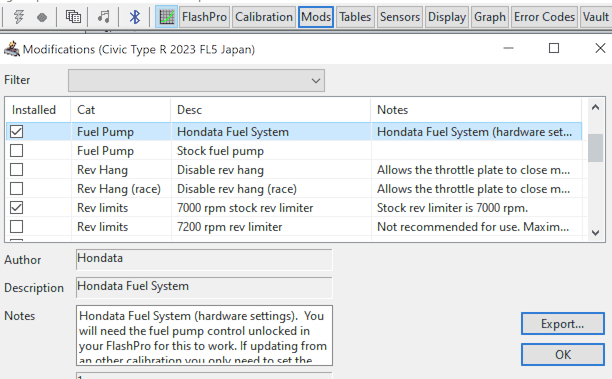Click the OK button

562,354
